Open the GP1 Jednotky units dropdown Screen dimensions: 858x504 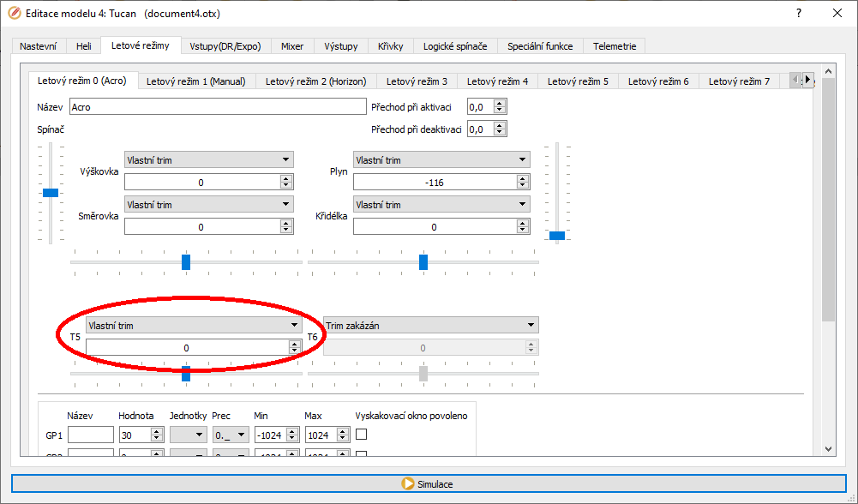tap(189, 435)
